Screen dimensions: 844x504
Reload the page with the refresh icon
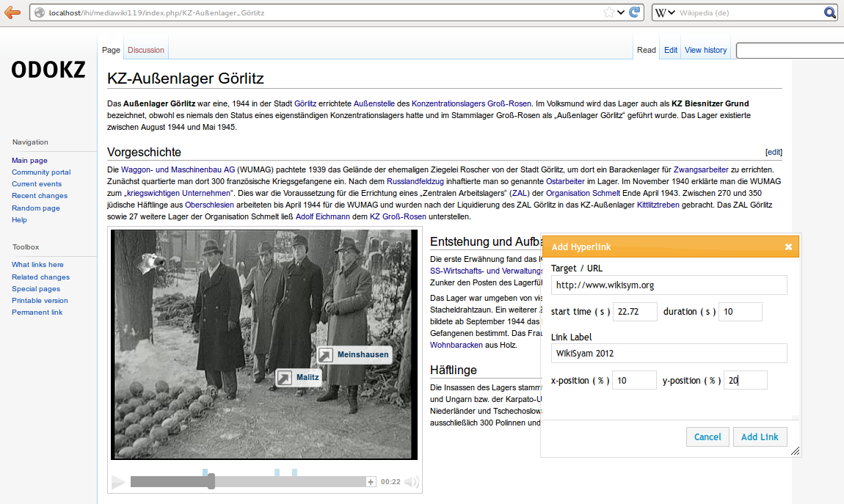[x=635, y=12]
